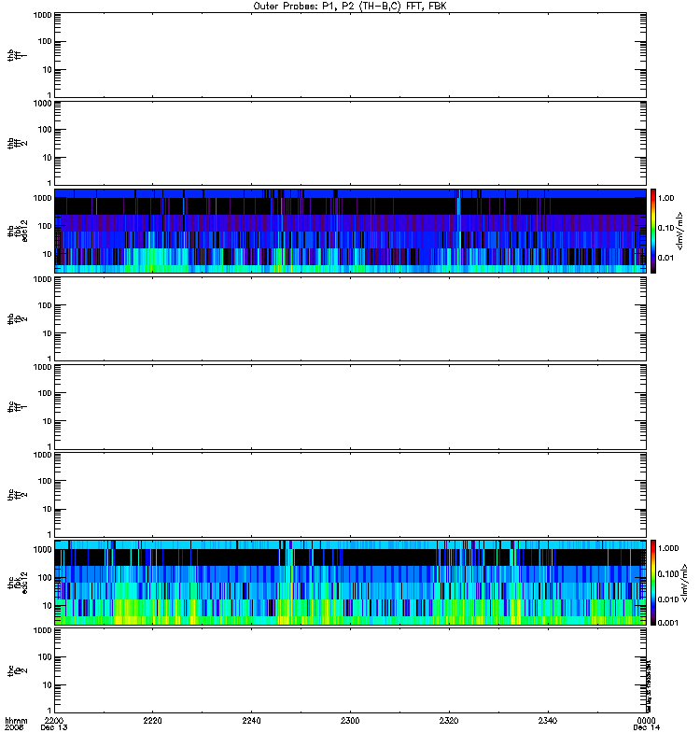The height and width of the screenshot is (747, 700).
Task: Click the '1.00' color bar value
Action: (665, 198)
